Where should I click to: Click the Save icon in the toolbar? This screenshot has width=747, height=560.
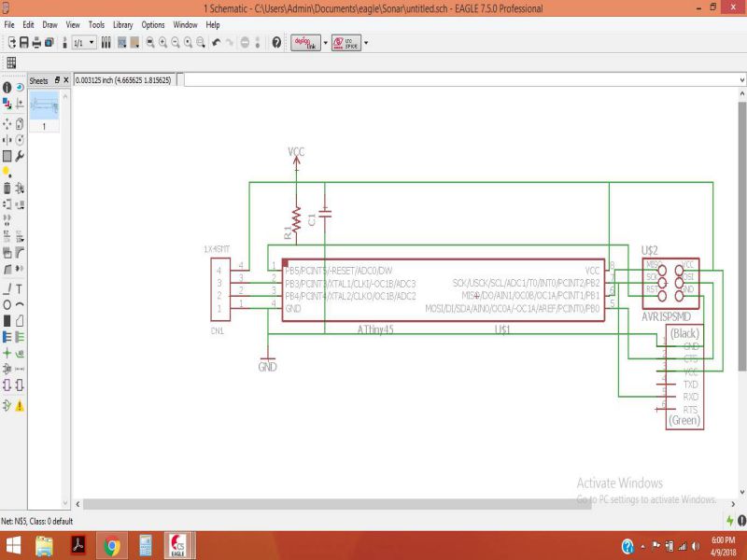[23, 43]
